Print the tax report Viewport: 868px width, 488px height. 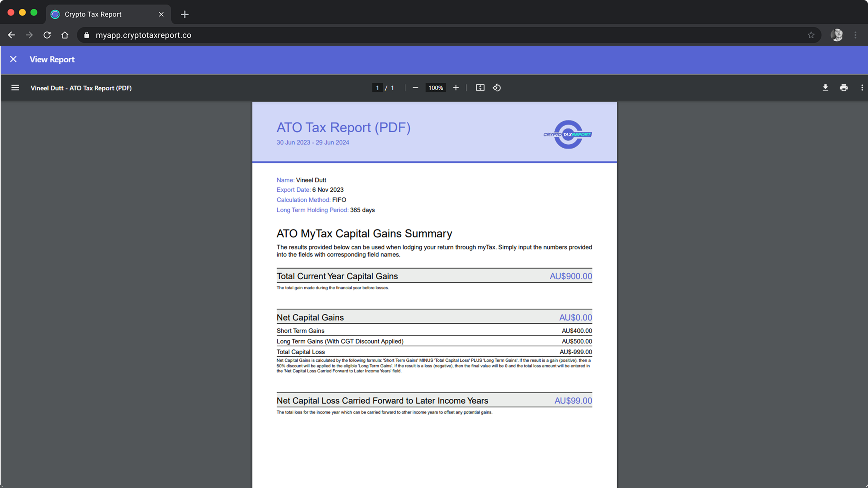(x=844, y=88)
